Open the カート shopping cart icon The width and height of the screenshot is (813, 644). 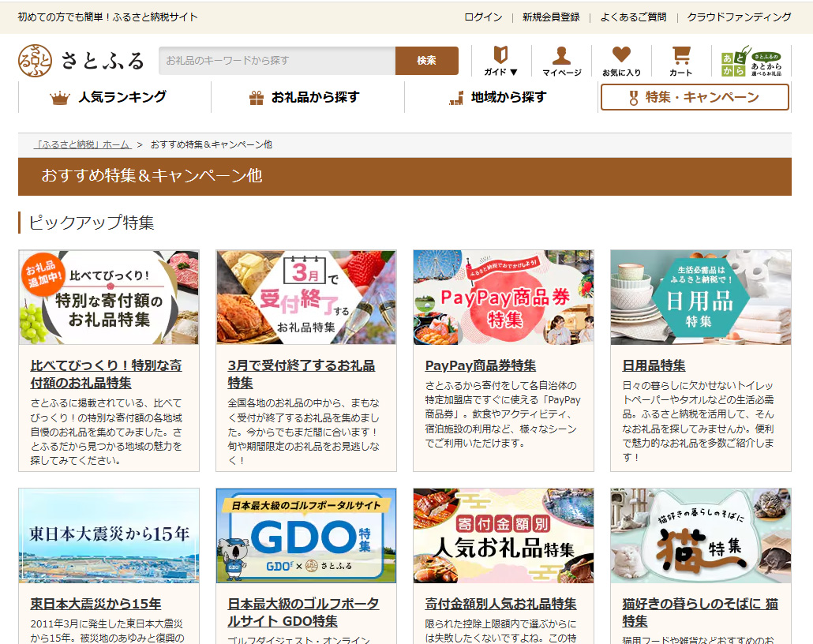[x=680, y=61]
